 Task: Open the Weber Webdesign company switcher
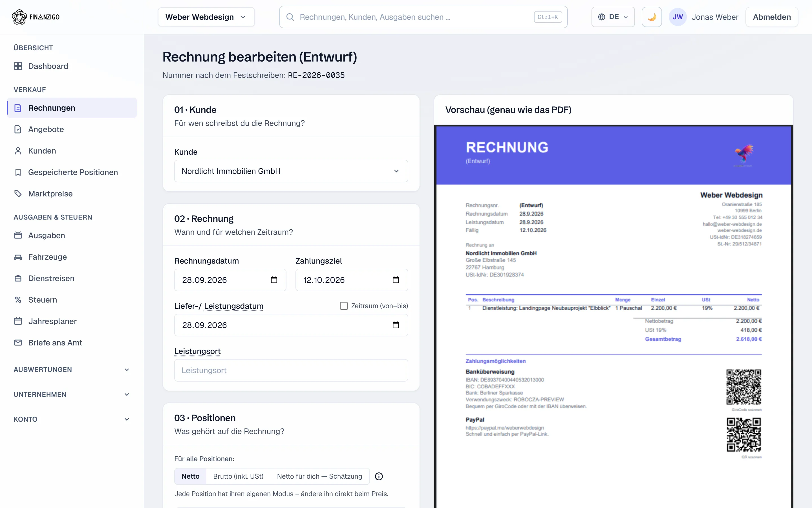pyautogui.click(x=206, y=17)
